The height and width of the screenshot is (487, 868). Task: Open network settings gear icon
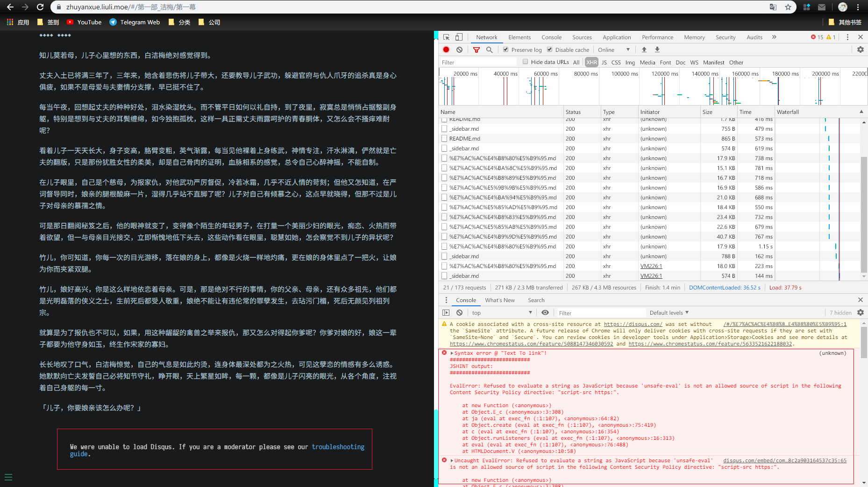[x=860, y=50]
